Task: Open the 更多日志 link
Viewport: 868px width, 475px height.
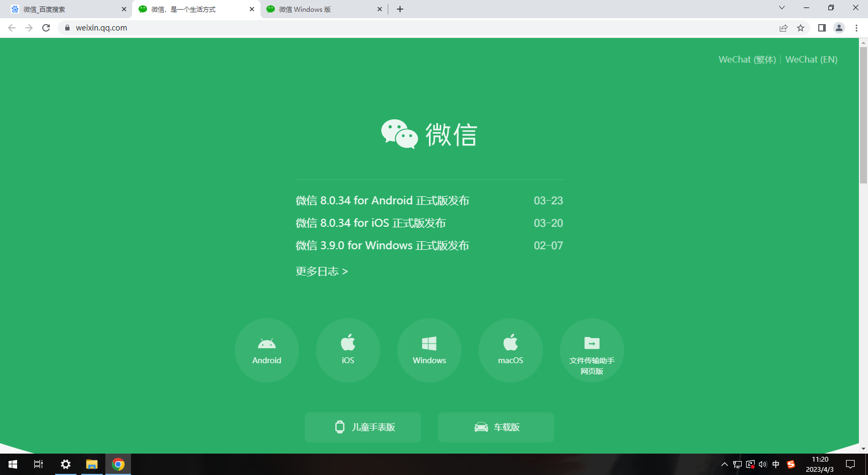Action: [322, 271]
